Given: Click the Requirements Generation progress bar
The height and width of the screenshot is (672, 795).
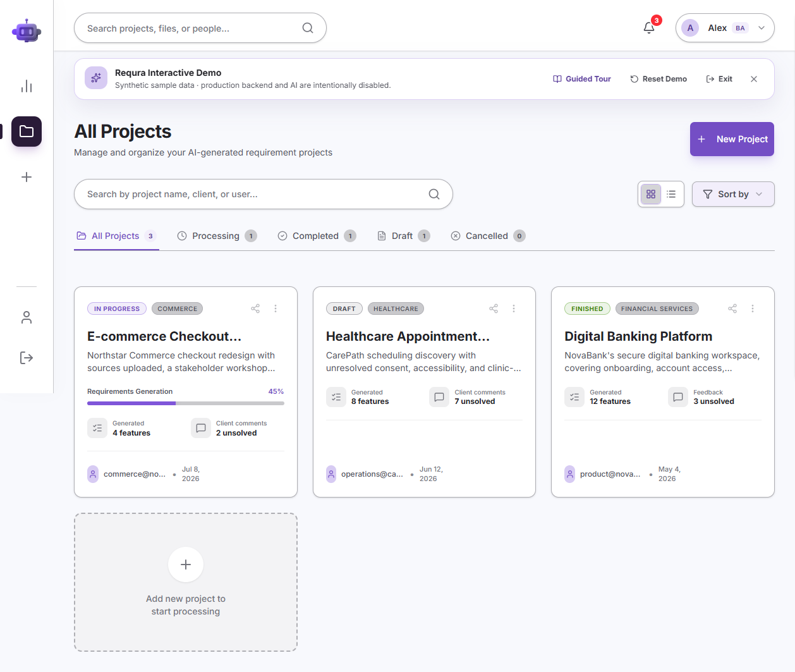Looking at the screenshot, I should pyautogui.click(x=186, y=403).
